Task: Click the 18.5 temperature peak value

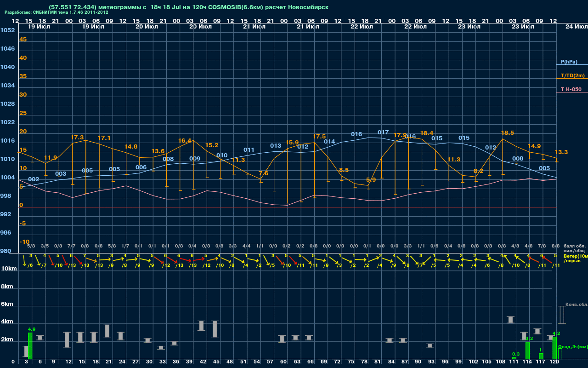Action: pyautogui.click(x=508, y=132)
